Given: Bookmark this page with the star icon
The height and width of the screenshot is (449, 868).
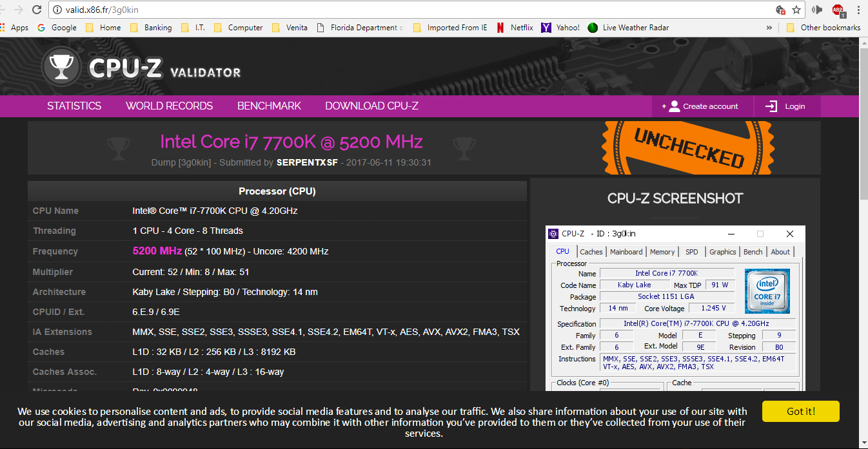Looking at the screenshot, I should click(796, 10).
